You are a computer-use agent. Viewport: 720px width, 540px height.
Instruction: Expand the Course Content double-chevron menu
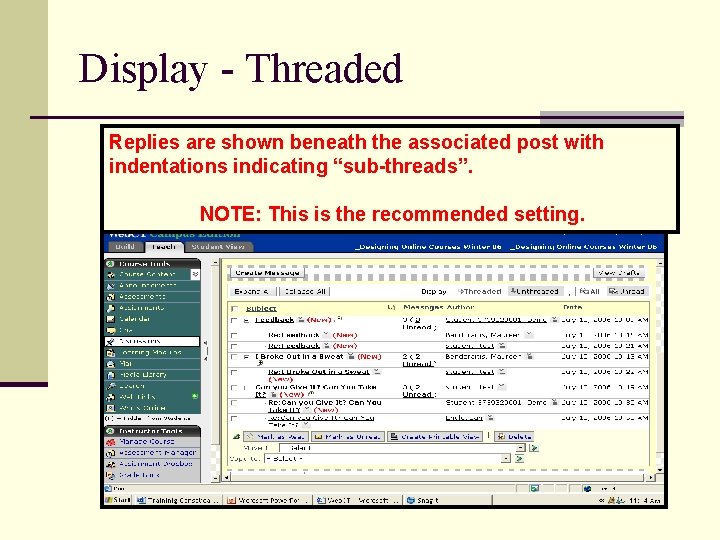pyautogui.click(x=195, y=275)
